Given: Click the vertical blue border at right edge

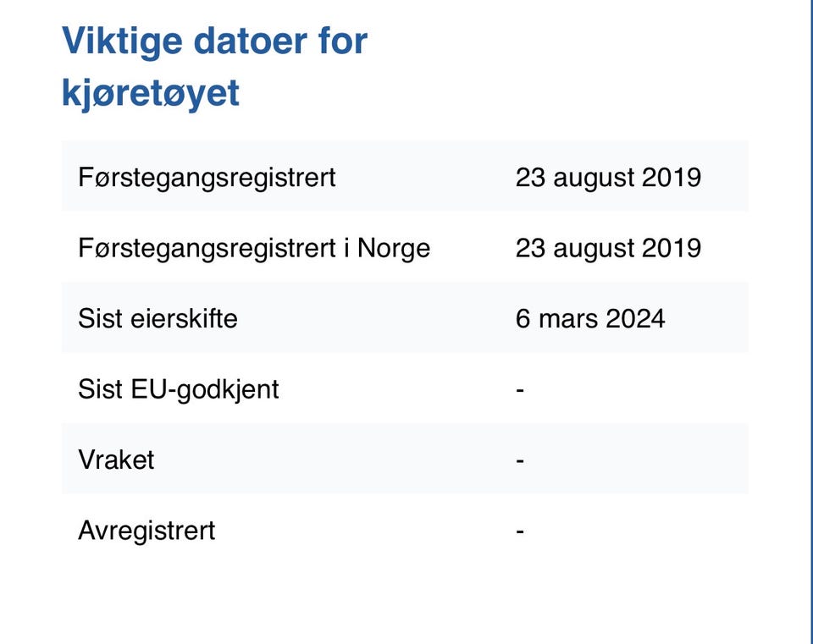Looking at the screenshot, I should pyautogui.click(x=810, y=322).
